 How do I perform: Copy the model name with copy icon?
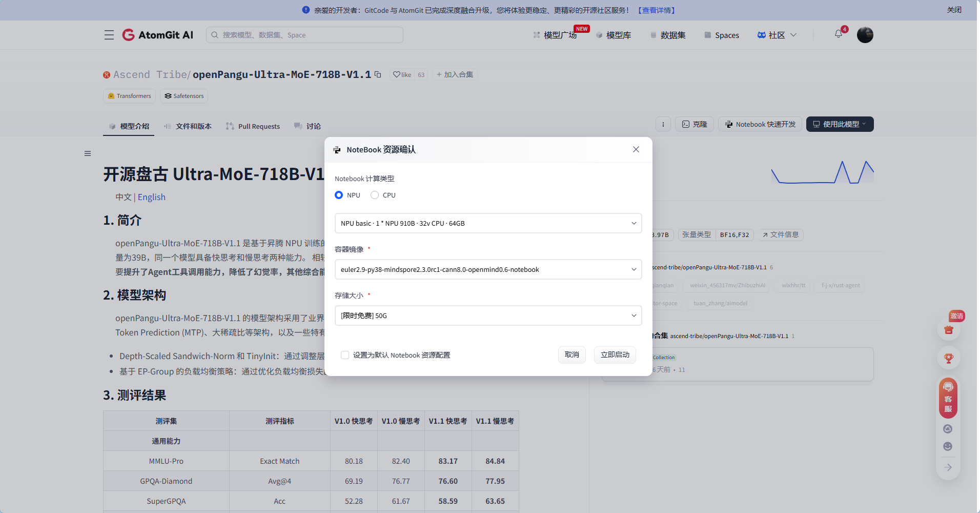[378, 74]
